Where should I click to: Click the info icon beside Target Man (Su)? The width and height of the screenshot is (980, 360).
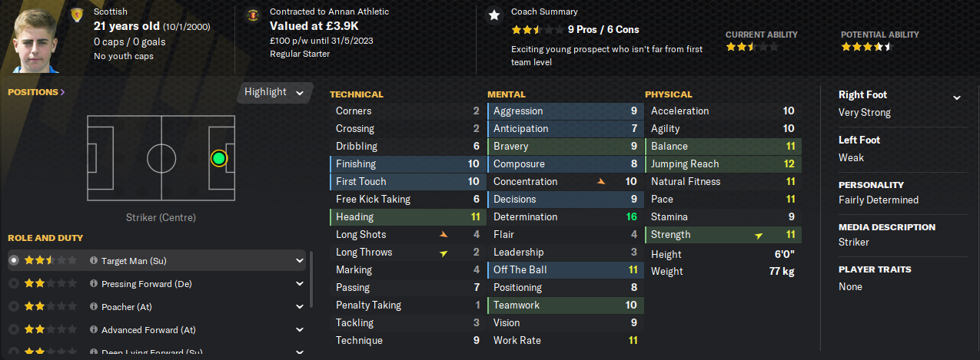pyautogui.click(x=94, y=261)
